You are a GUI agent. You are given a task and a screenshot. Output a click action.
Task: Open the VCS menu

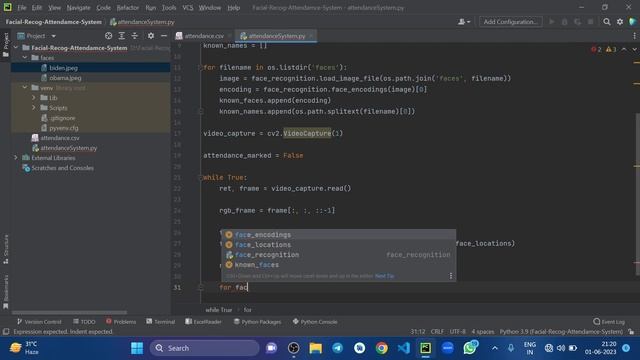pyautogui.click(x=188, y=8)
